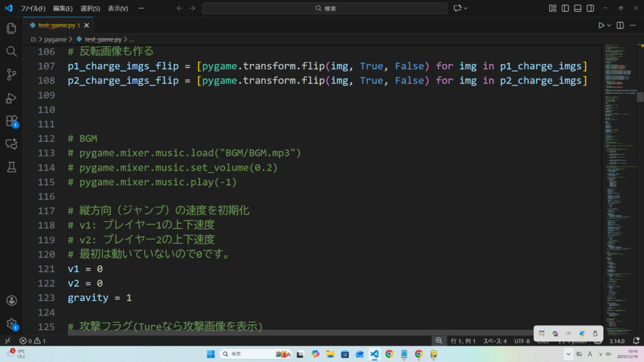Screen dimensions: 644x362
Task: Toggle the bottom panel visibility
Action: coord(578,8)
